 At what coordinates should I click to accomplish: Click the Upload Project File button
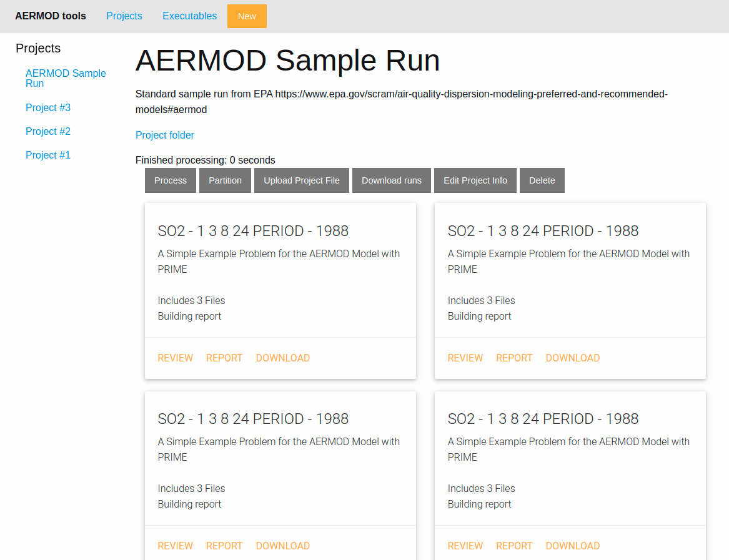coord(302,180)
